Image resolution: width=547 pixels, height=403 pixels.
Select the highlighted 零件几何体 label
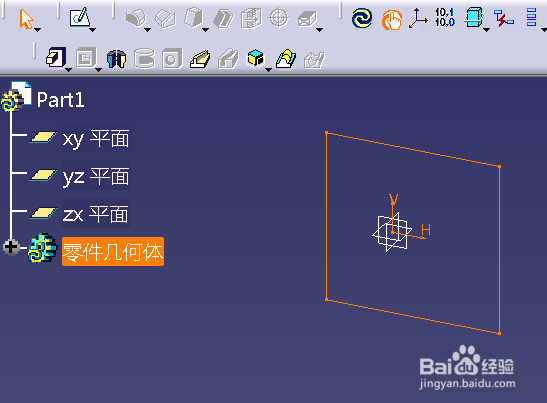pyautogui.click(x=113, y=252)
